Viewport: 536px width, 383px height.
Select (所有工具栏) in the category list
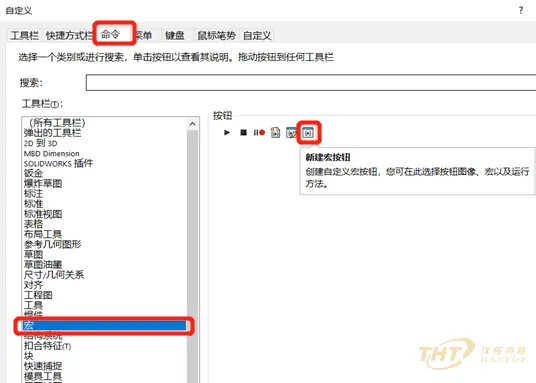(57, 122)
